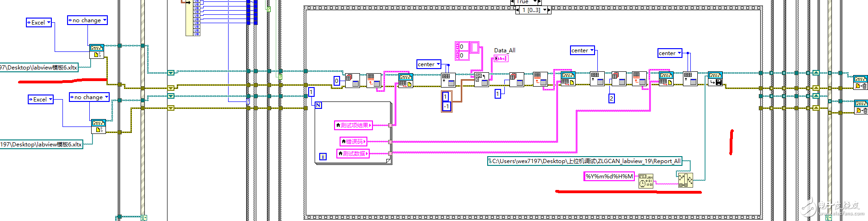Select the %Y%m%d%H%M format string constant
This screenshot has width=868, height=221.
click(x=609, y=176)
